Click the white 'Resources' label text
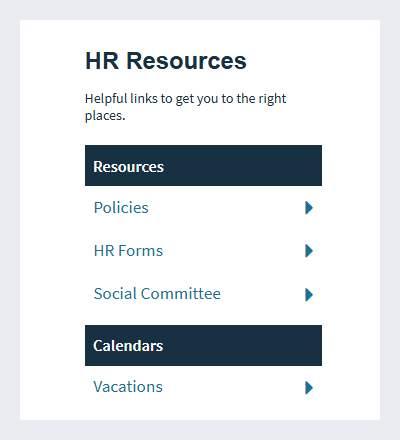The image size is (400, 440). (128, 167)
